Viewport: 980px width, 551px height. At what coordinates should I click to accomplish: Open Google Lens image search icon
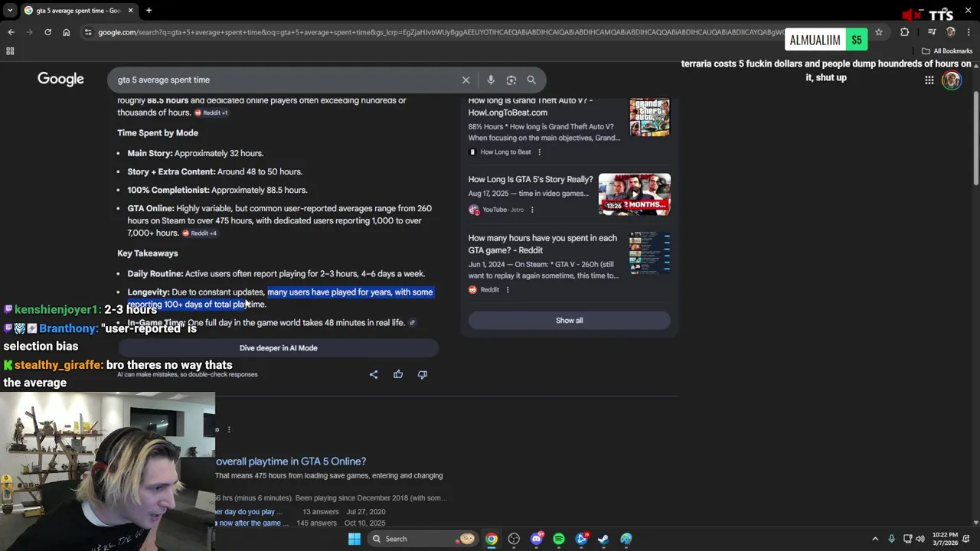[x=511, y=80]
